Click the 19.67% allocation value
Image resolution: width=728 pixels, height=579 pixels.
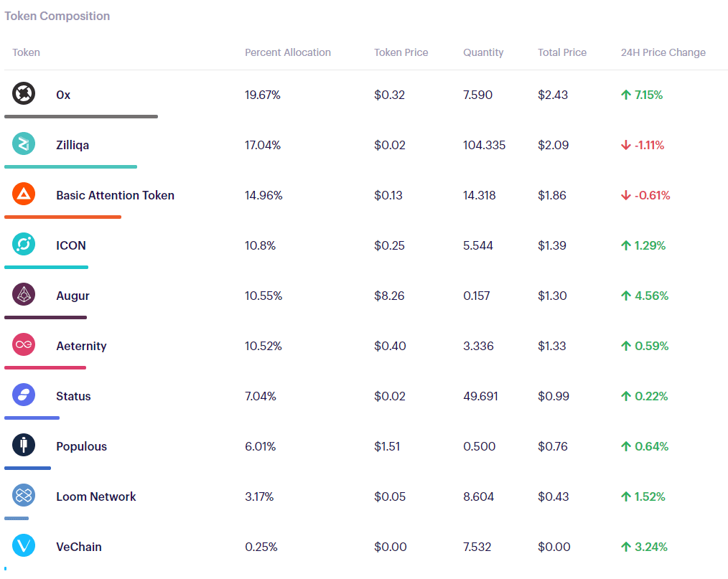[263, 95]
